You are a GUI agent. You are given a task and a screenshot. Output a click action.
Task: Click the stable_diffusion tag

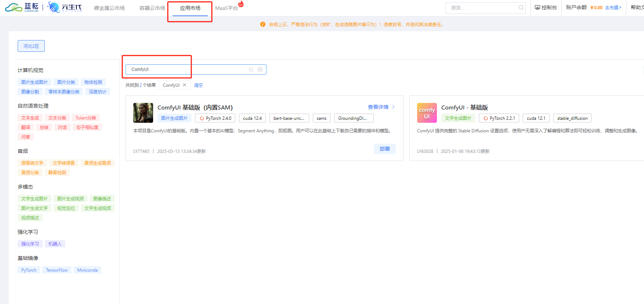coord(572,118)
